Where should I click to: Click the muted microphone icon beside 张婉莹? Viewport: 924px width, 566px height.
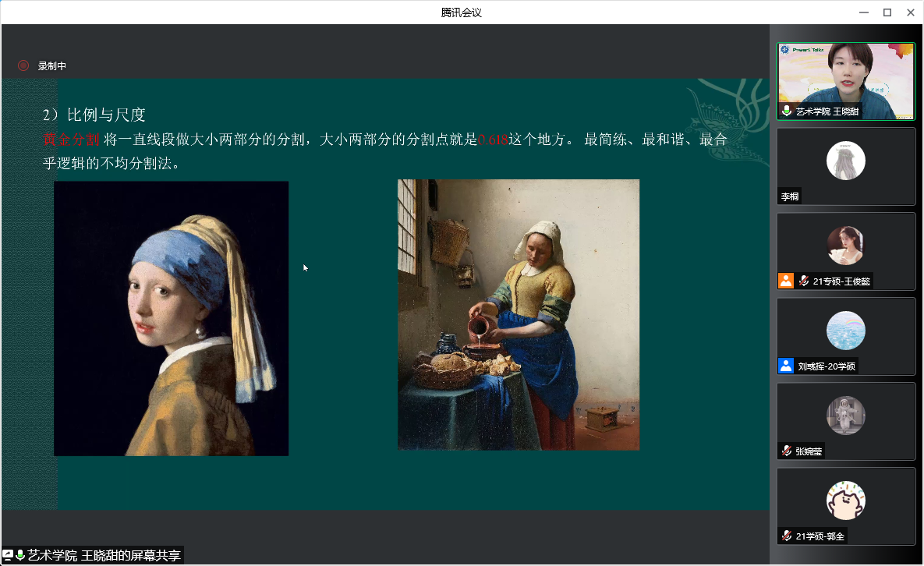pyautogui.click(x=787, y=451)
